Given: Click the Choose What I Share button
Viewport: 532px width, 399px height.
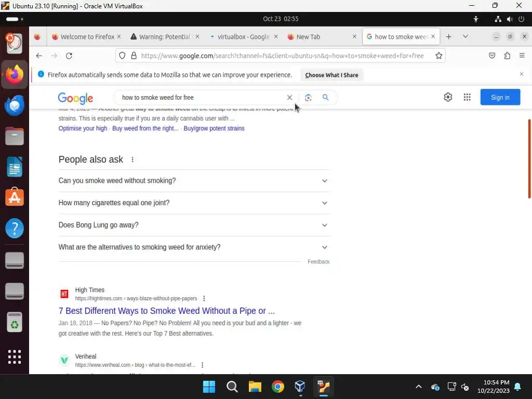Looking at the screenshot, I should [331, 75].
